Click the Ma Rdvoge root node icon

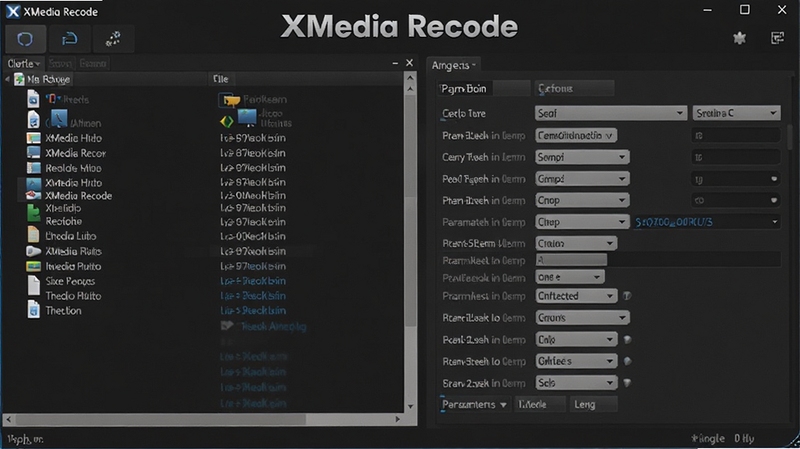pyautogui.click(x=19, y=79)
